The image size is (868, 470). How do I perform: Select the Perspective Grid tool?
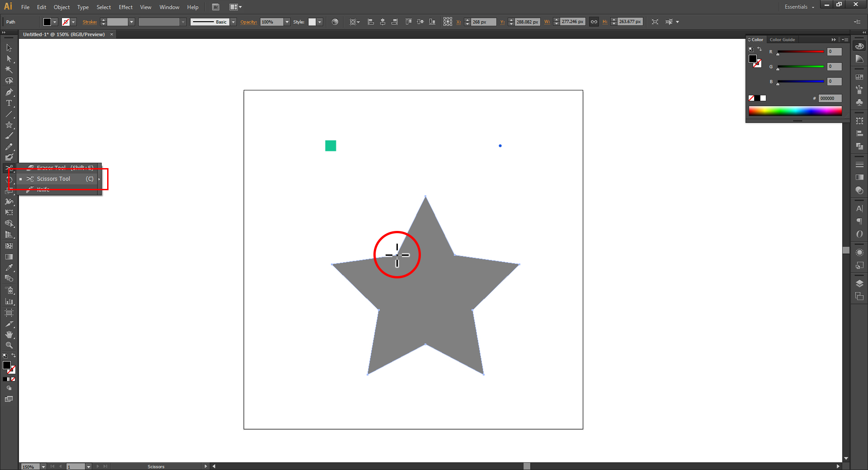pos(9,235)
